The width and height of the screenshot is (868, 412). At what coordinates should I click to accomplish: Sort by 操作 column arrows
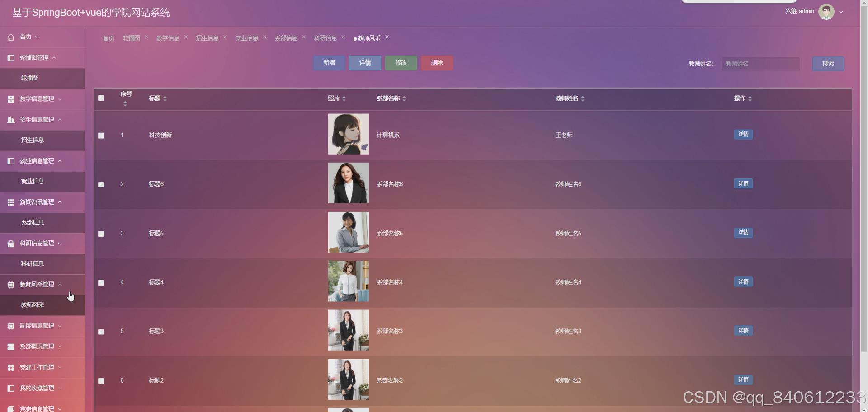point(750,98)
